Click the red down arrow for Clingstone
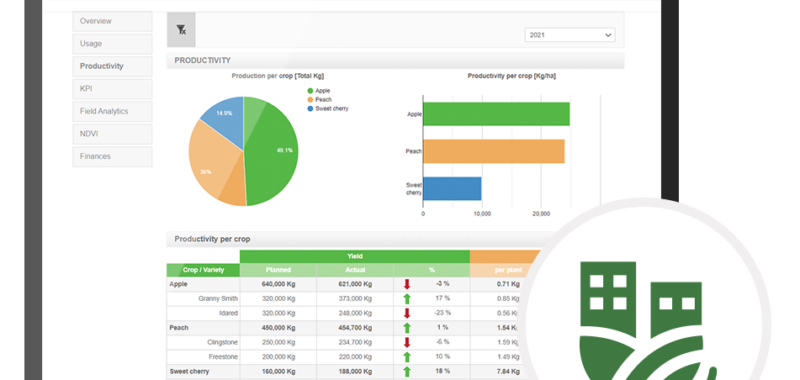Screen dimensions: 800x380 pos(407,342)
